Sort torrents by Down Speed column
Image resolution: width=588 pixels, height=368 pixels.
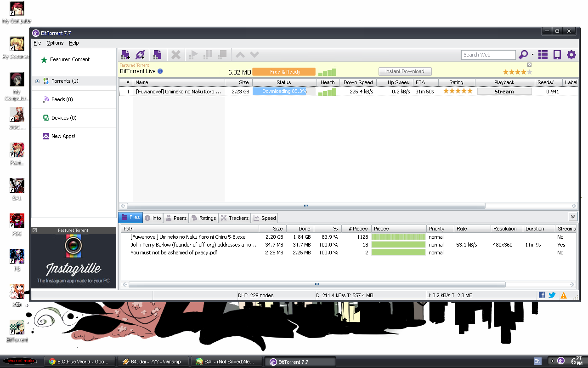pos(358,82)
